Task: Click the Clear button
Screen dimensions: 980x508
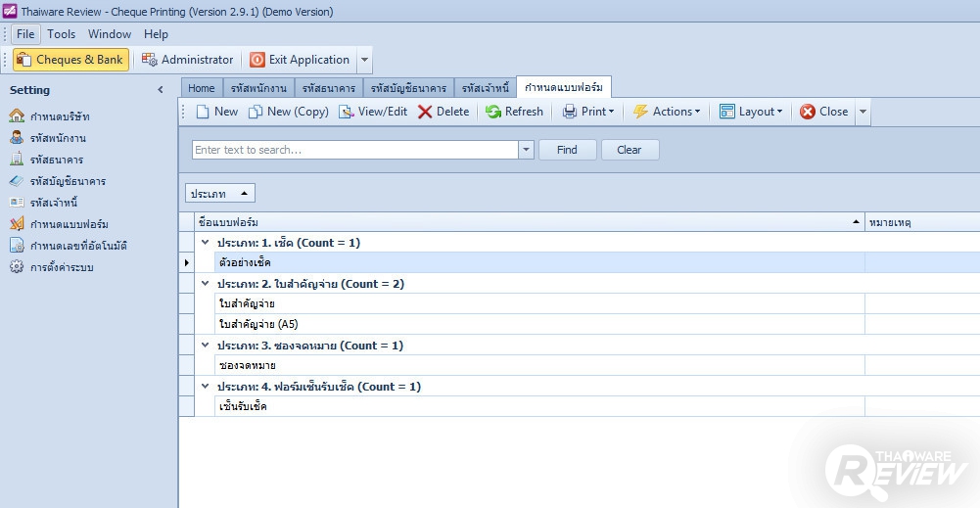Action: click(629, 150)
